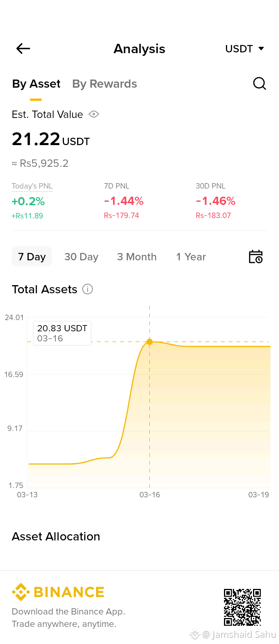Click the 03-16 chart data point
This screenshot has width=279, height=644.
[x=150, y=342]
